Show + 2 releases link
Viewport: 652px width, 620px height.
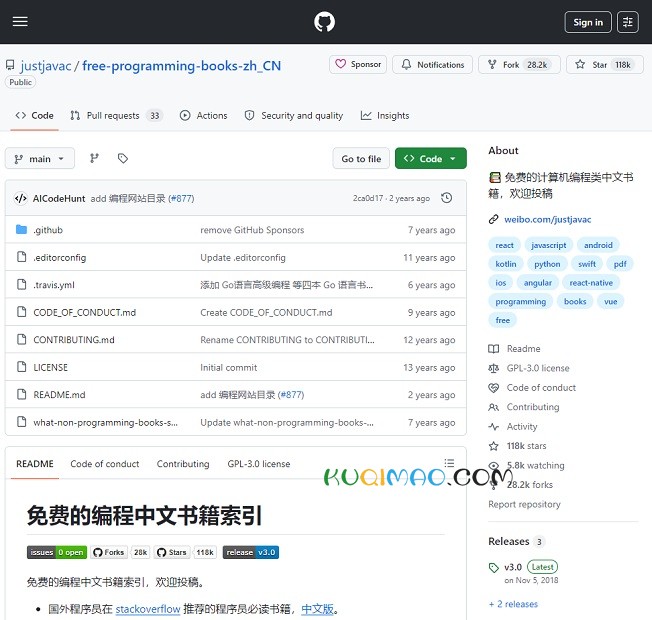[x=513, y=604]
